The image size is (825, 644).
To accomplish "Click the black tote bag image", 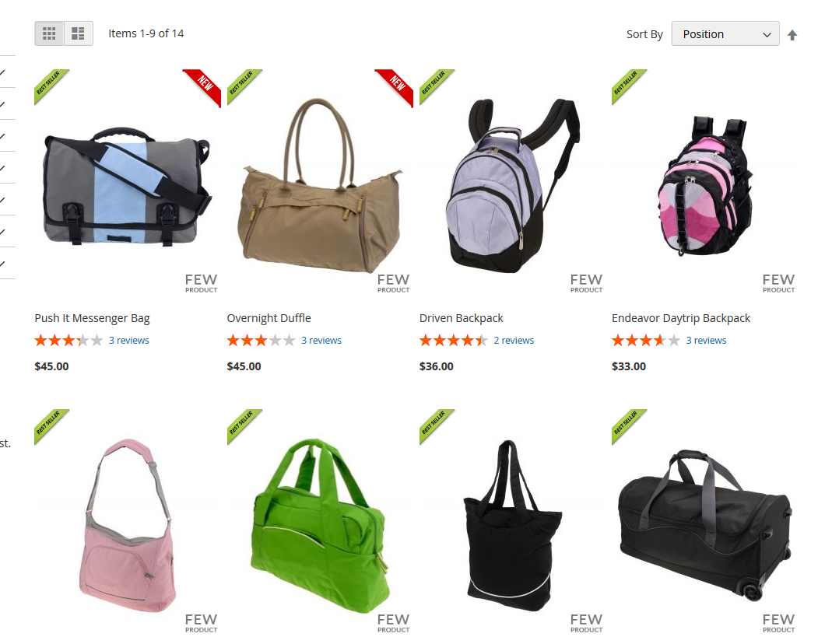I will 512,526.
